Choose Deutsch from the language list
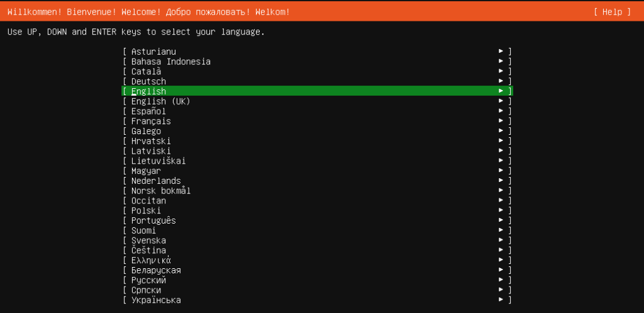Image resolution: width=644 pixels, height=313 pixels. tap(149, 81)
